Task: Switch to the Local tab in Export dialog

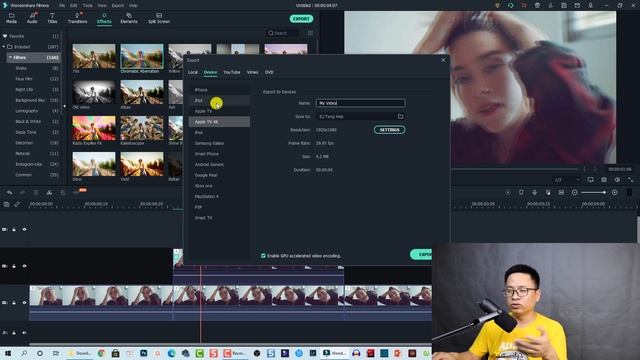Action: (193, 72)
